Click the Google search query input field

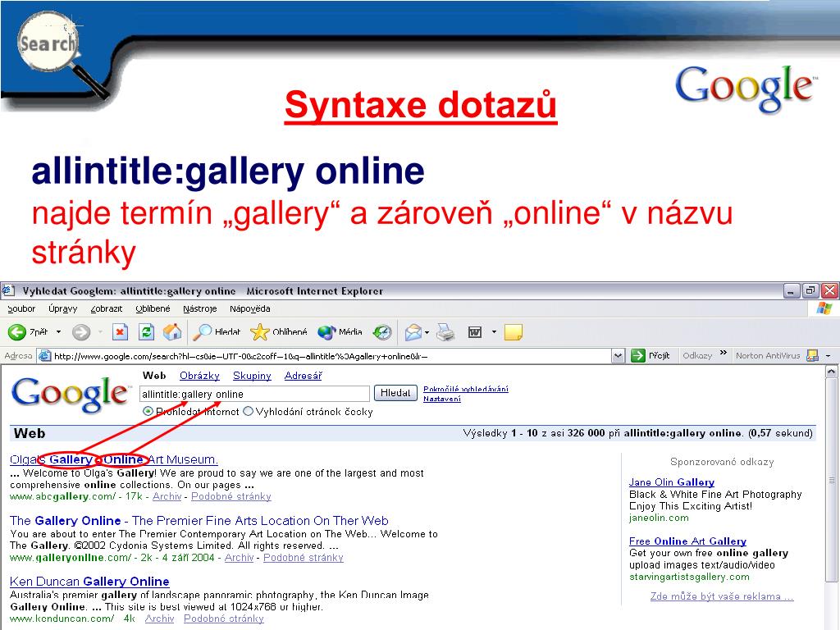pyautogui.click(x=254, y=395)
